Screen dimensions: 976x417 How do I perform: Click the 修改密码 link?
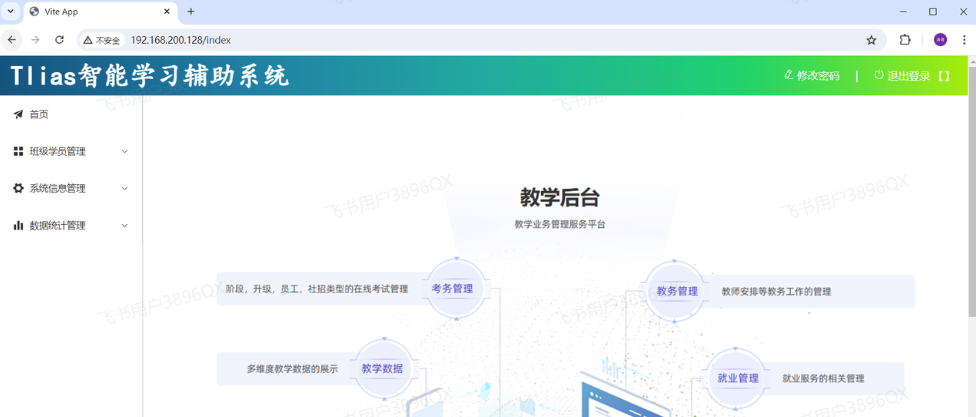812,75
